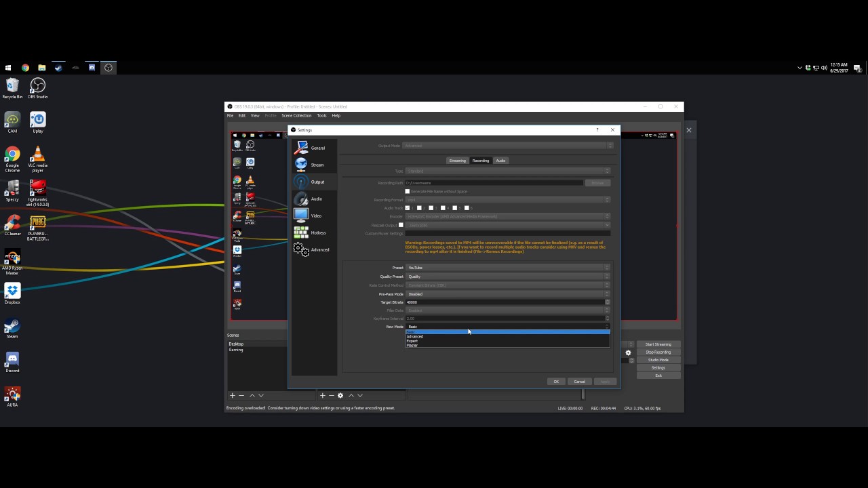Toggle audio track 5 checkbox

[455, 208]
